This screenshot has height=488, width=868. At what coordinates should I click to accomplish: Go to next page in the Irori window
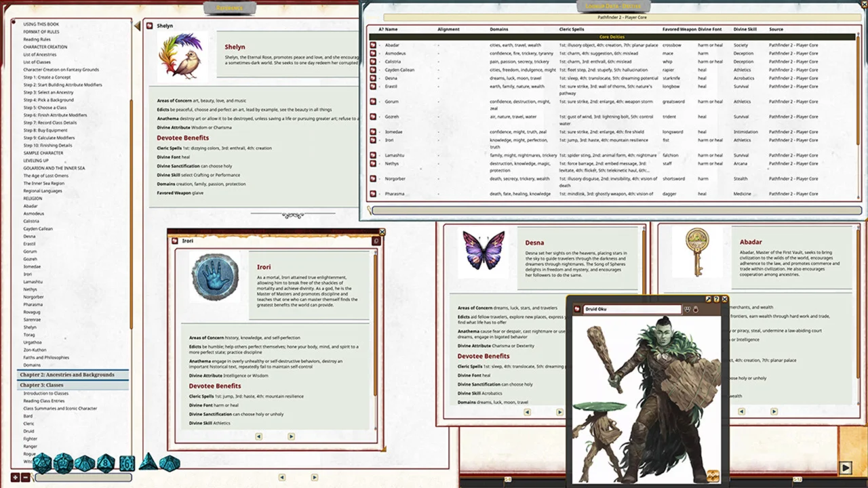[291, 436]
